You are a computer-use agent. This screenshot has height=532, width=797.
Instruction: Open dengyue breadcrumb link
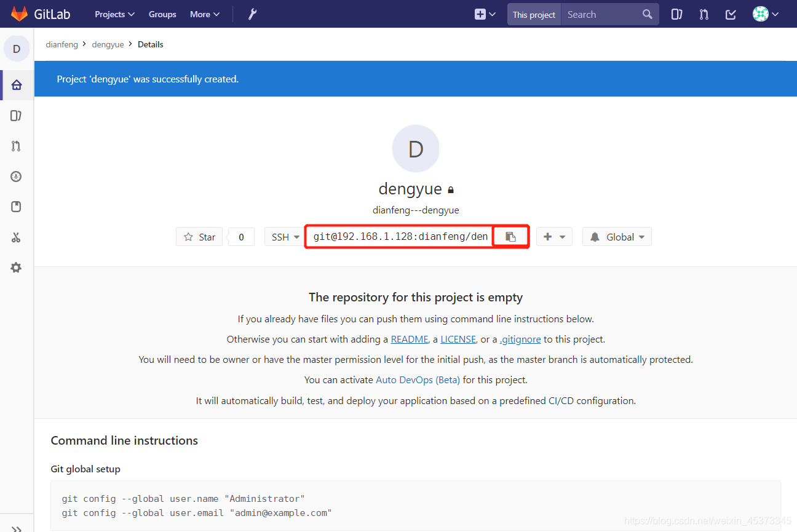pyautogui.click(x=108, y=44)
